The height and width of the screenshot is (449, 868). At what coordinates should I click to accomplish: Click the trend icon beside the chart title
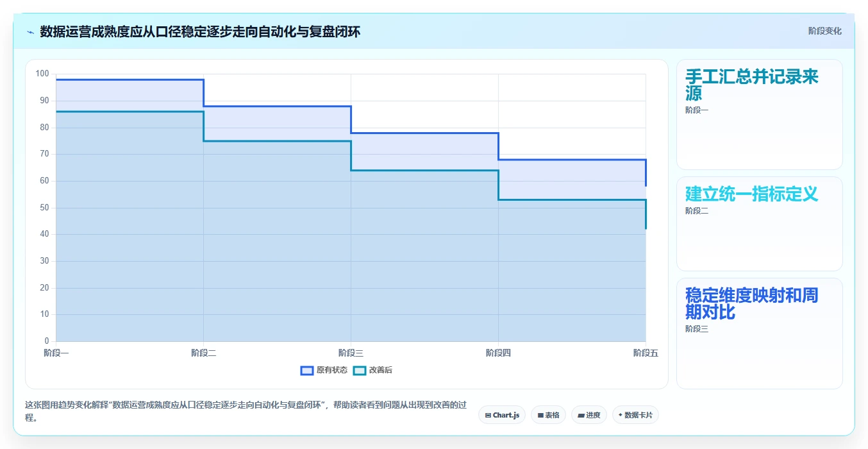coord(30,31)
